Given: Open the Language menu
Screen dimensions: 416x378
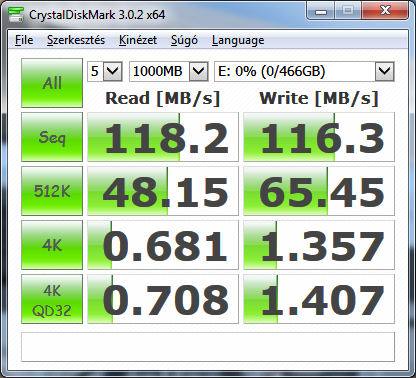Looking at the screenshot, I should pos(238,40).
